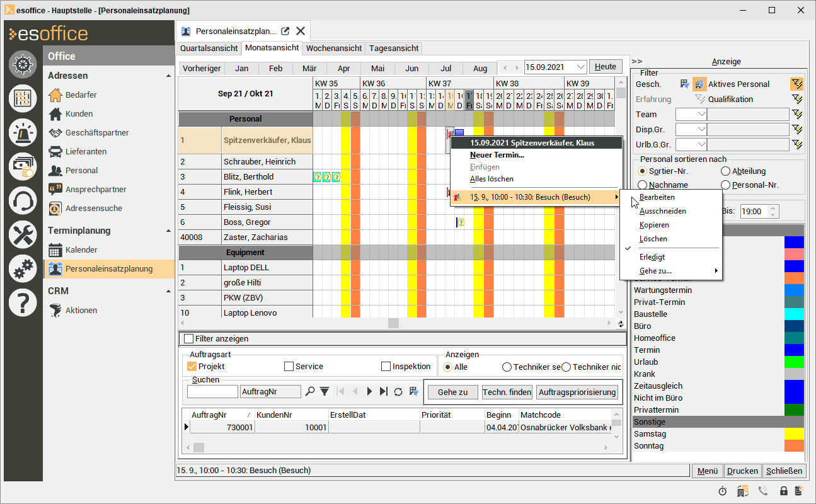Viewport: 816px width, 504px height.
Task: Open the wrench and screwdriver module
Action: point(23,235)
